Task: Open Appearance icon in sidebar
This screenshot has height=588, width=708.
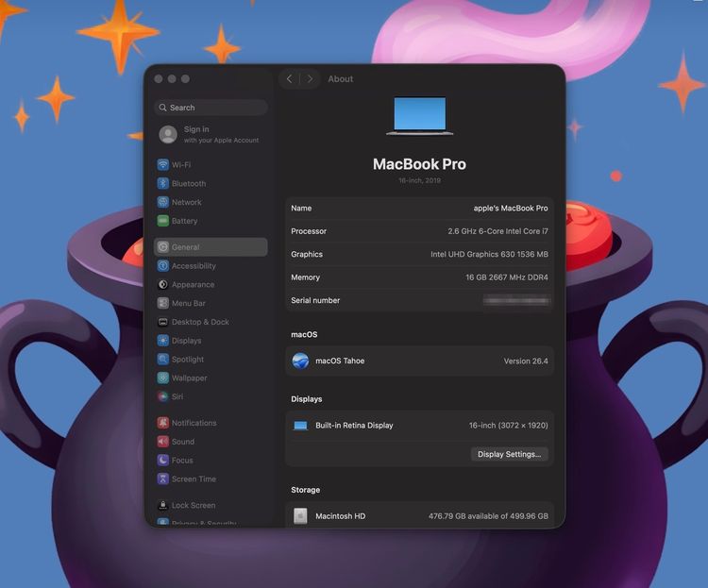Action: point(163,284)
